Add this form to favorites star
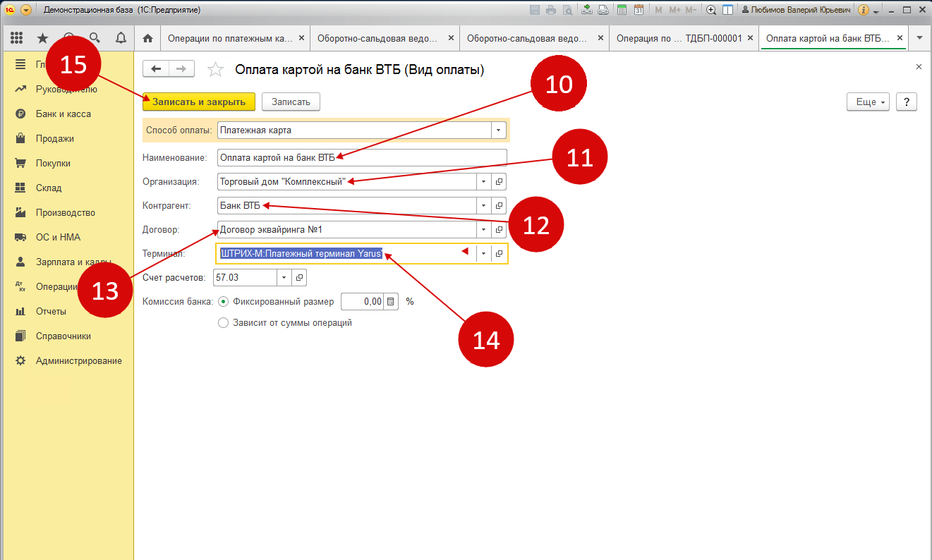Screen dimensions: 932x560 point(215,69)
